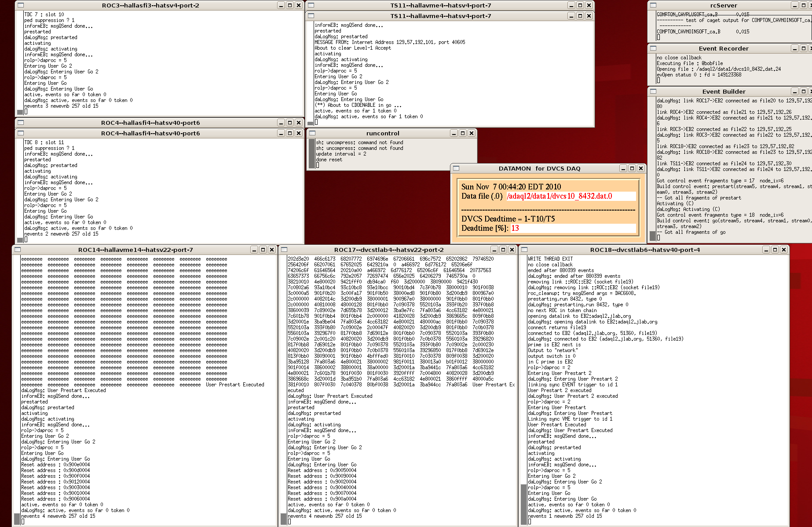
Task: Open window menu icon of Event Recorder window
Action: click(x=653, y=48)
